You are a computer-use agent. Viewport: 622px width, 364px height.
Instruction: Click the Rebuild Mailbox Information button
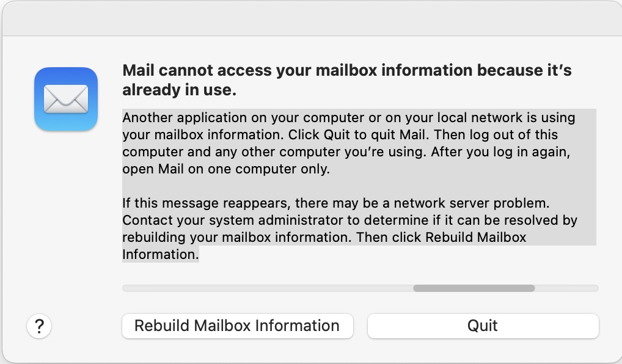pos(237,326)
